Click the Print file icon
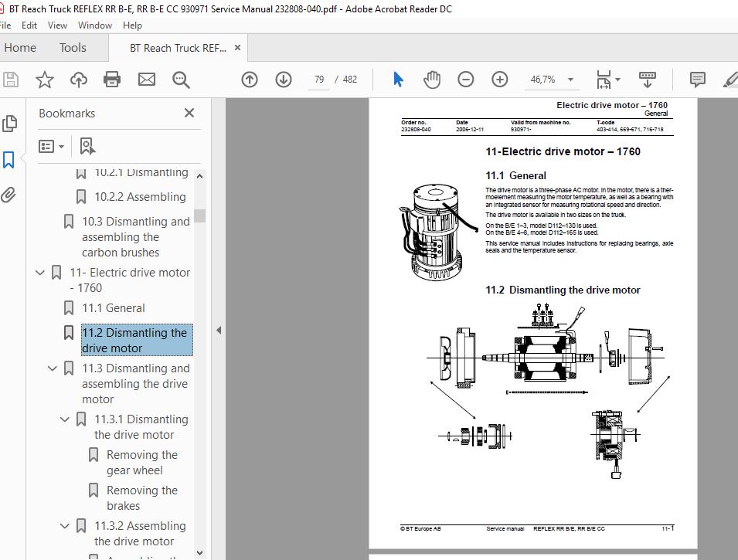 112,80
